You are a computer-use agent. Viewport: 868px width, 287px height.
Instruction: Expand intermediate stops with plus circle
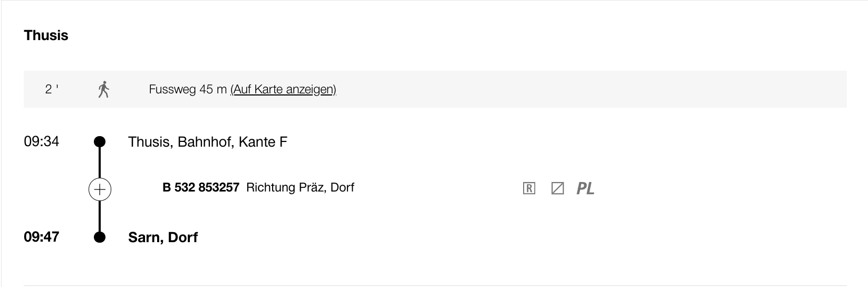pos(100,189)
